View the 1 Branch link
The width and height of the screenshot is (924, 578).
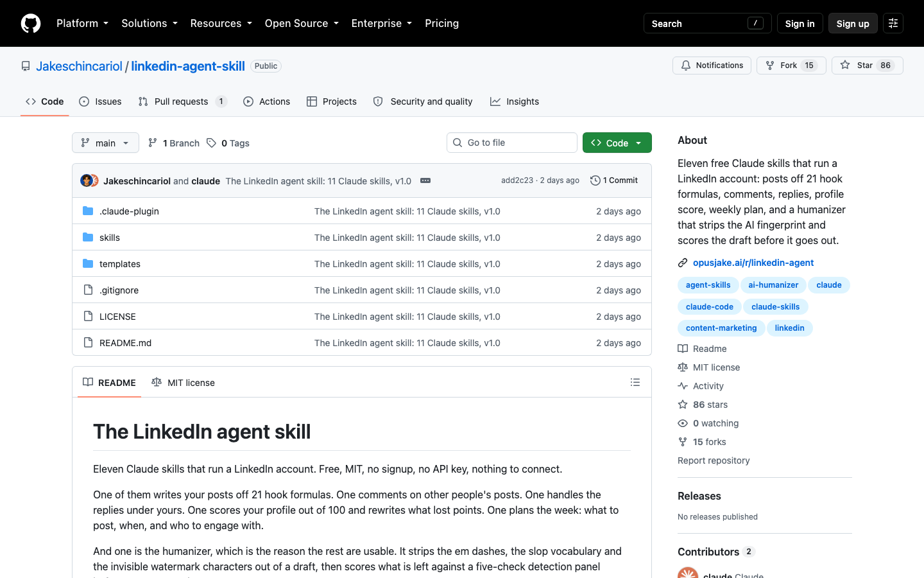click(x=174, y=143)
